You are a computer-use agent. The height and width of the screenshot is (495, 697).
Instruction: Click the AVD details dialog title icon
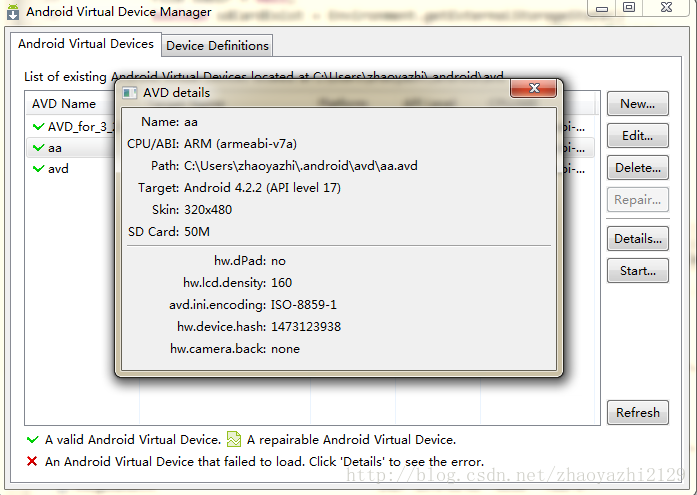coord(129,92)
